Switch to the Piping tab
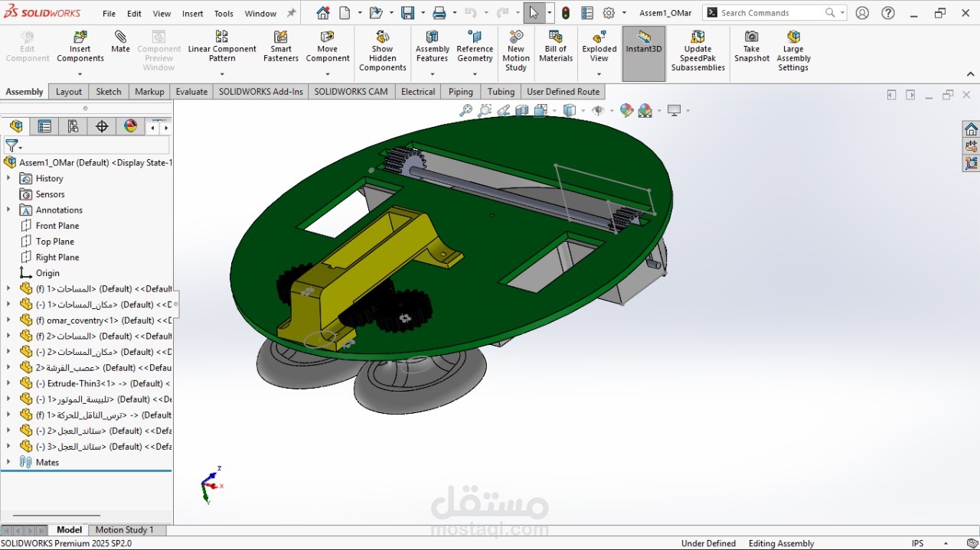Screen dimensions: 980x550 461,92
